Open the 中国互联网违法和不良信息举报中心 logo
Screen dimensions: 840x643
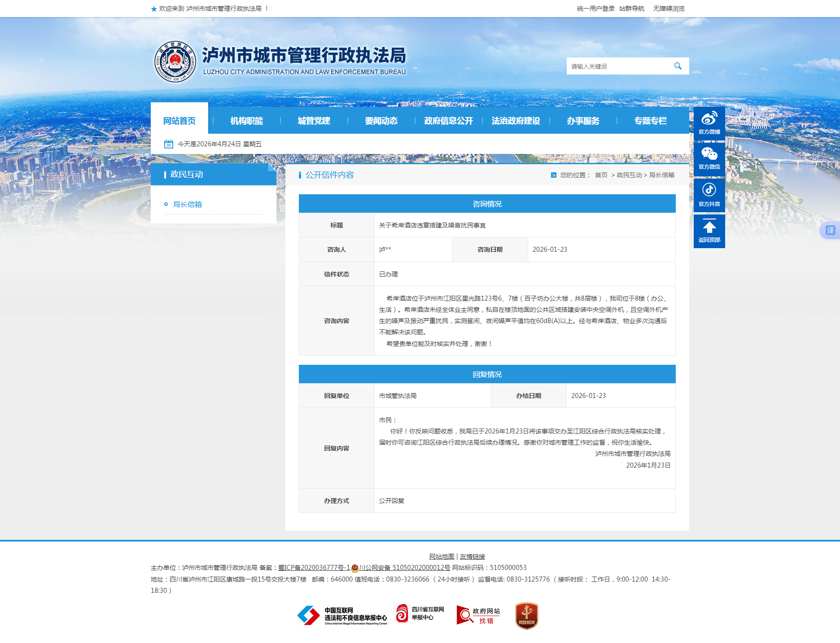point(342,615)
